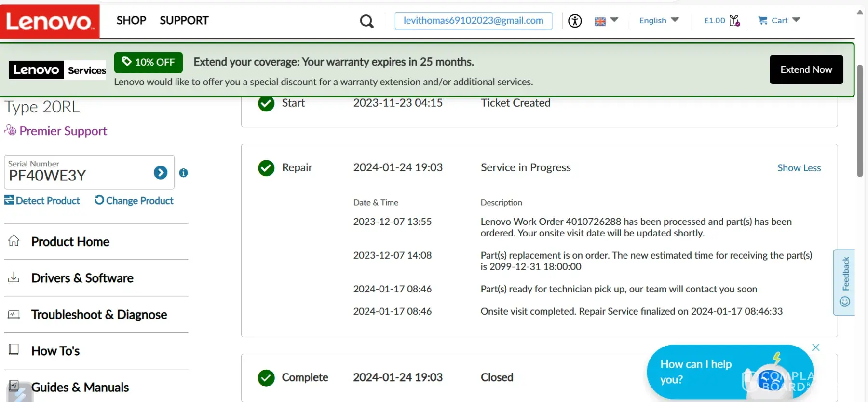Image resolution: width=868 pixels, height=402 pixels.
Task: Open the search magnifier icon
Action: pos(367,21)
